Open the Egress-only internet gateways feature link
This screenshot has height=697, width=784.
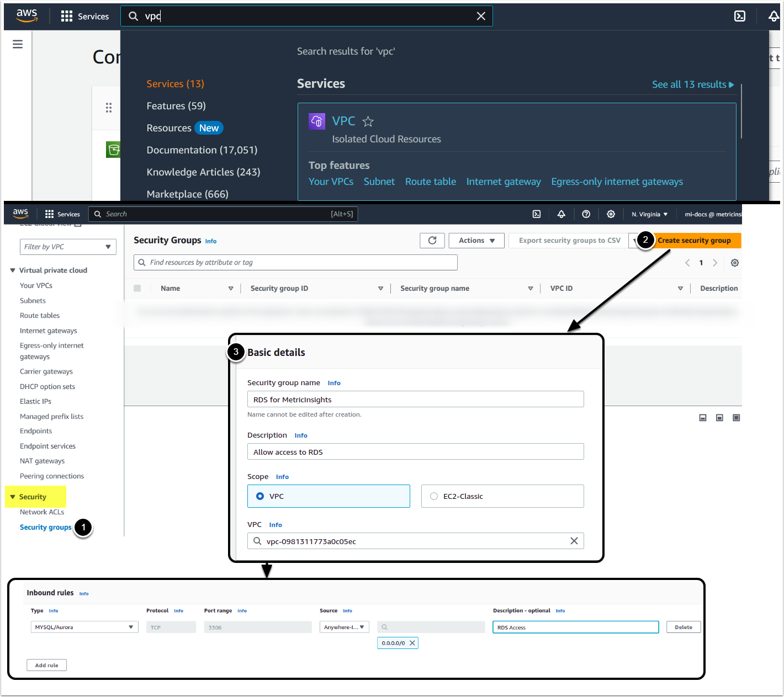click(617, 182)
